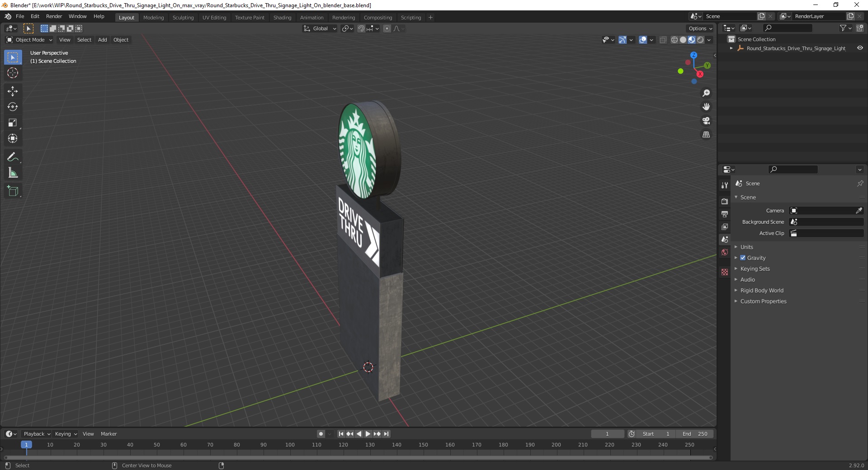Toggle viewport overlays
Viewport: 868px width, 470px height.
[643, 40]
